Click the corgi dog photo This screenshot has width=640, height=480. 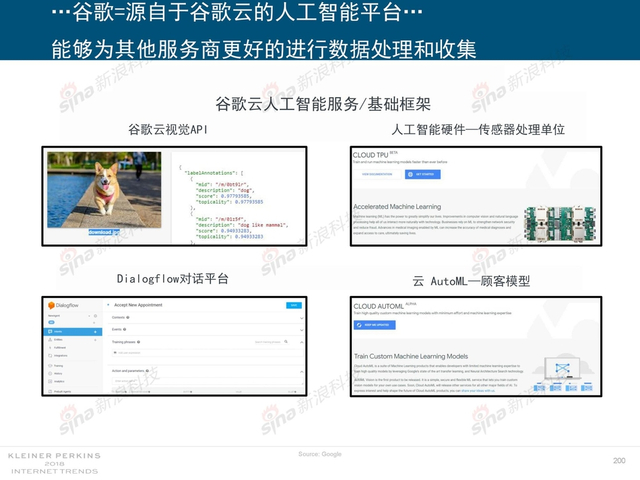pos(104,189)
